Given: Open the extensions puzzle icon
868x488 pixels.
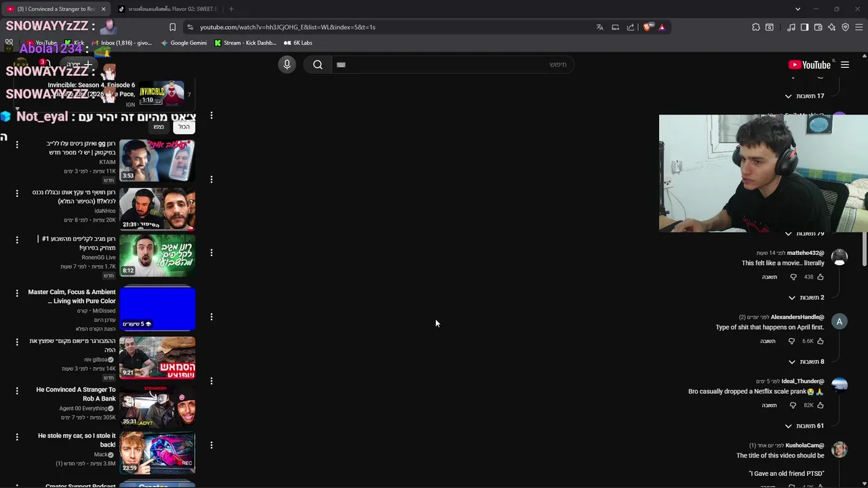Looking at the screenshot, I should [x=756, y=27].
